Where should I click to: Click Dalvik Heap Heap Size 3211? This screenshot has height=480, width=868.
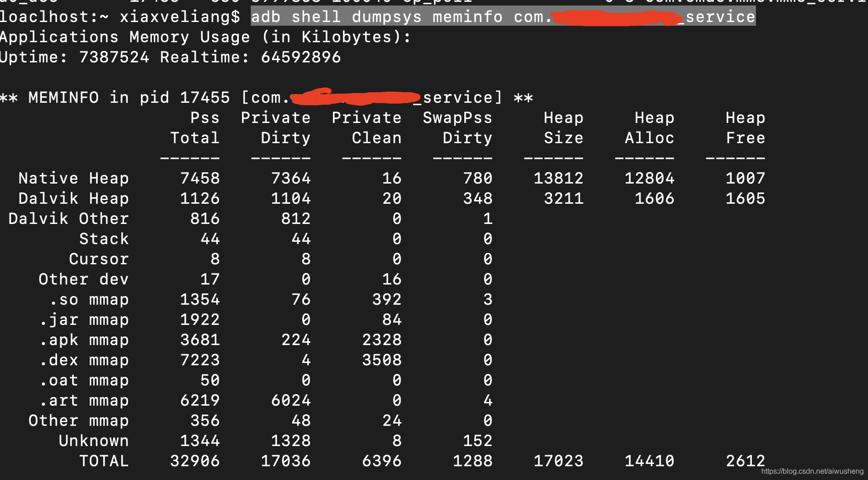pyautogui.click(x=564, y=199)
